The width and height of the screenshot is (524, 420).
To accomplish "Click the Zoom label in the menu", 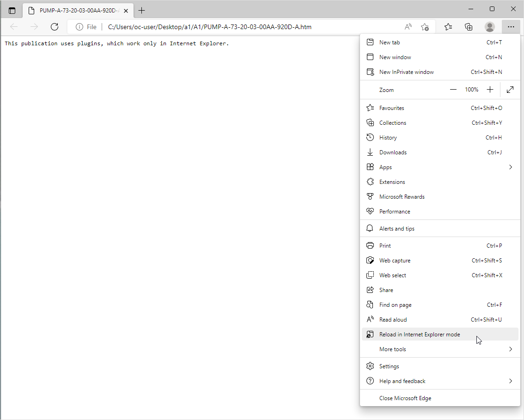I will tap(386, 90).
